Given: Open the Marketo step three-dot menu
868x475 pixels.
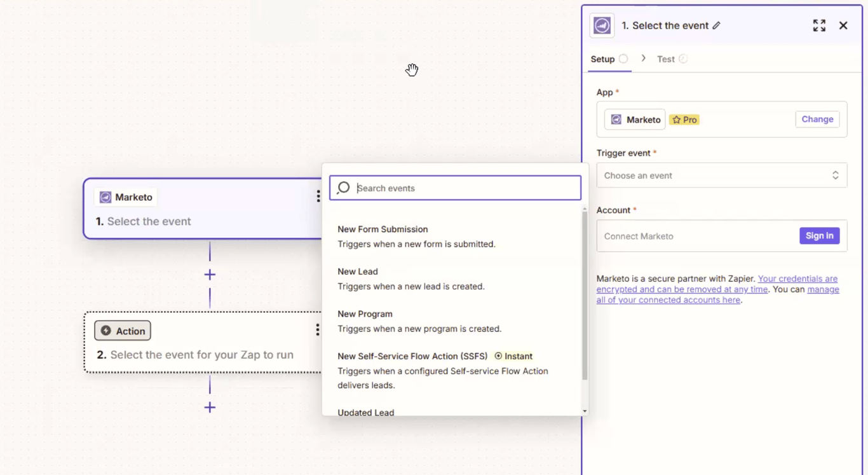Looking at the screenshot, I should tap(318, 196).
